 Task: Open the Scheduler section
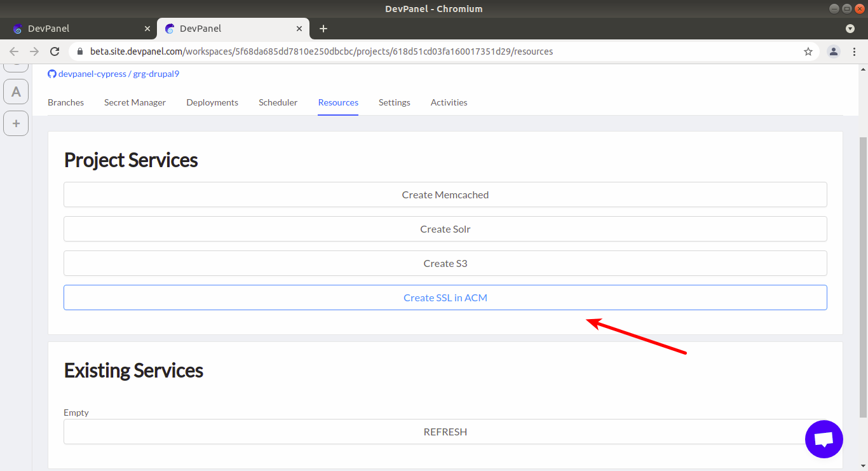pyautogui.click(x=278, y=102)
